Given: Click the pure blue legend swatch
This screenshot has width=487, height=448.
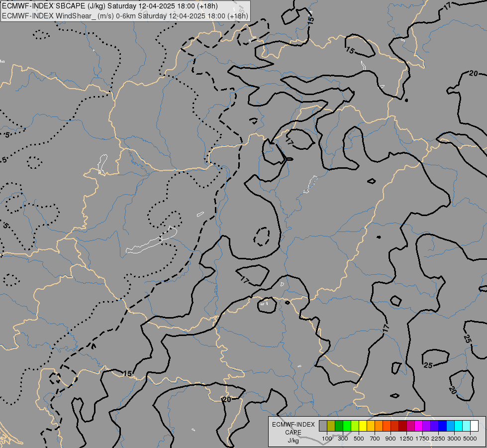Looking at the screenshot, I should pos(442,426).
